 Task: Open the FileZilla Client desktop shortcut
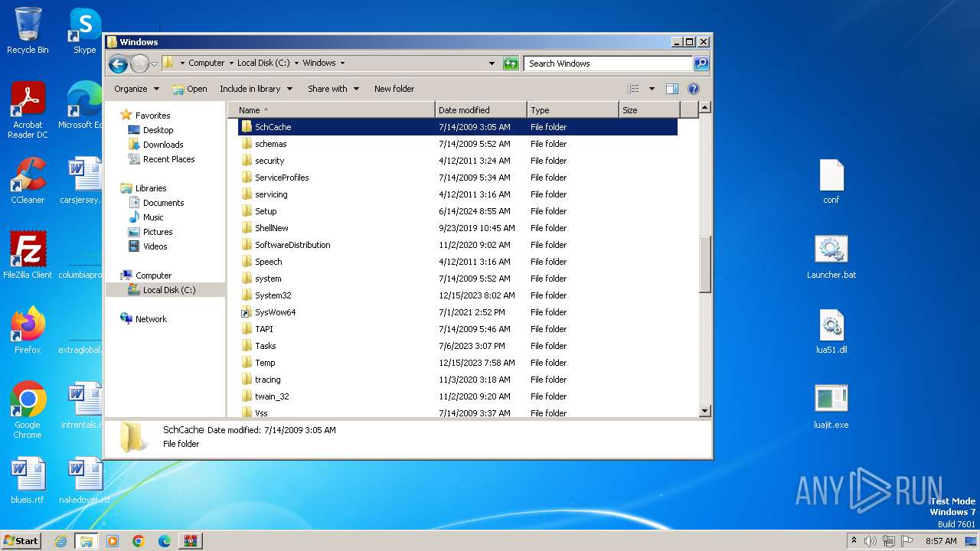tap(28, 256)
